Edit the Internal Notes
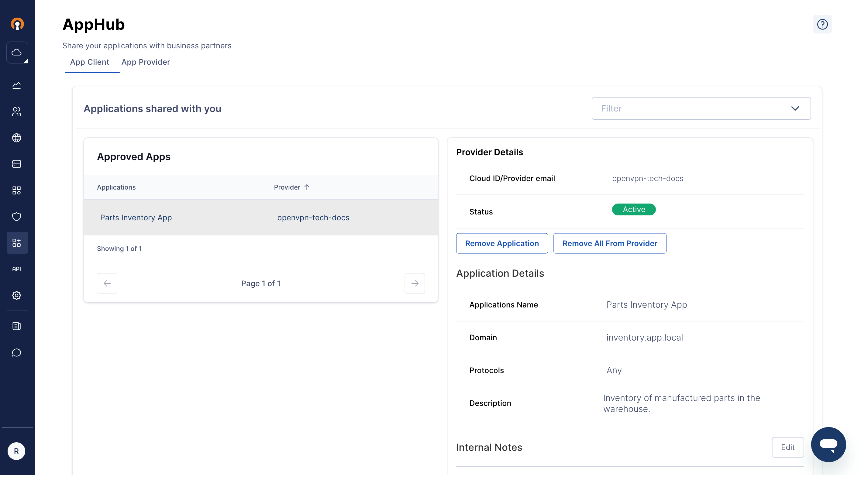Screen dimensions: 868x480 pos(788,447)
